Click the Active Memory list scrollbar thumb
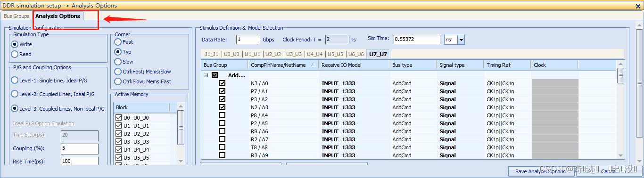The width and height of the screenshot is (644, 178). tap(181, 127)
